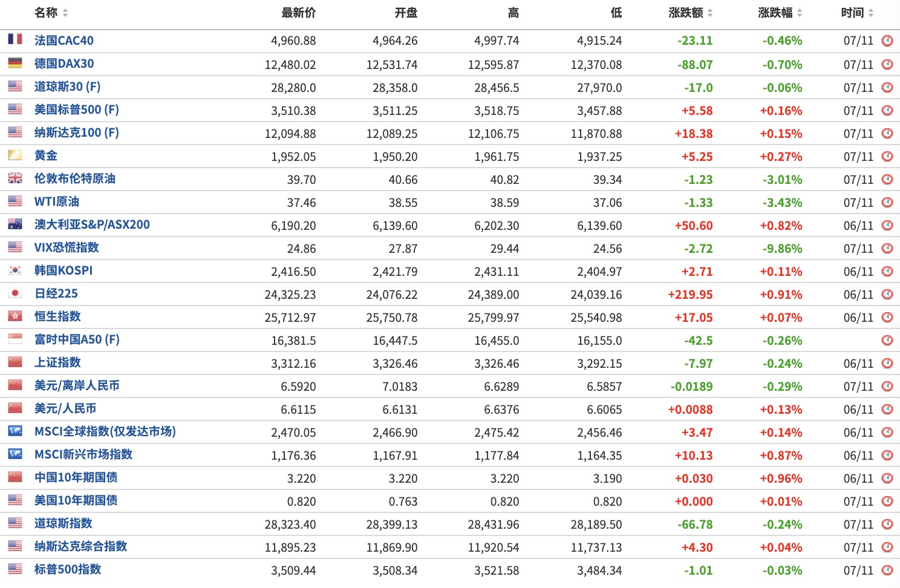The image size is (900, 588).
Task: Click the change value +10.13
Action: pos(694,456)
